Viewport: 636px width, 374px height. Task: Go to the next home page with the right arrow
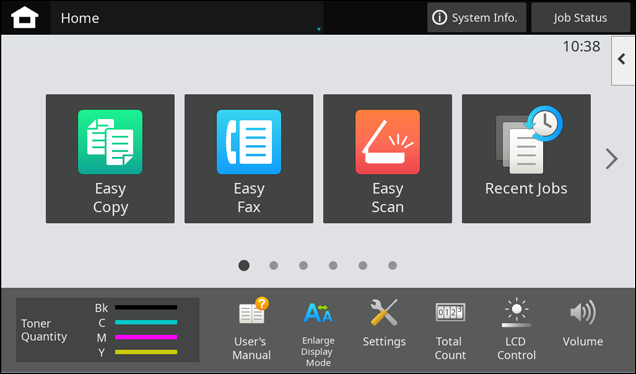tap(612, 159)
